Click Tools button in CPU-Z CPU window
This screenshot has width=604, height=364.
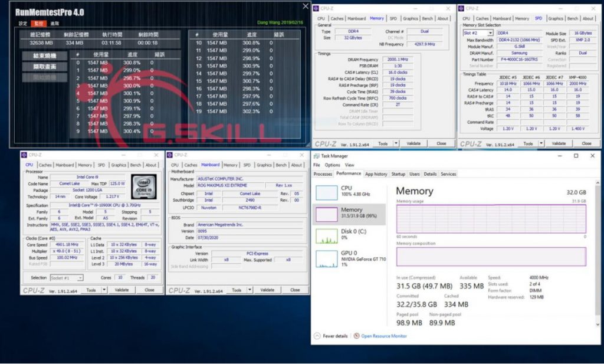(91, 290)
